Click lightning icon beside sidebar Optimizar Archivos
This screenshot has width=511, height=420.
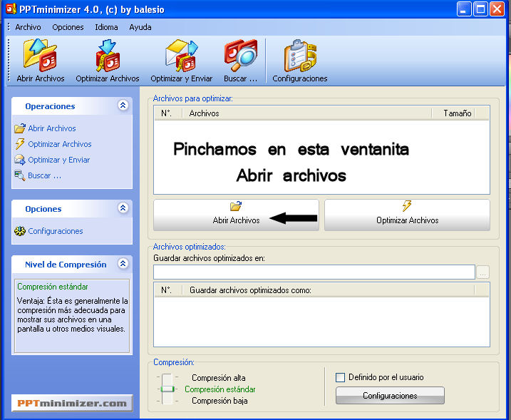pyautogui.click(x=20, y=144)
